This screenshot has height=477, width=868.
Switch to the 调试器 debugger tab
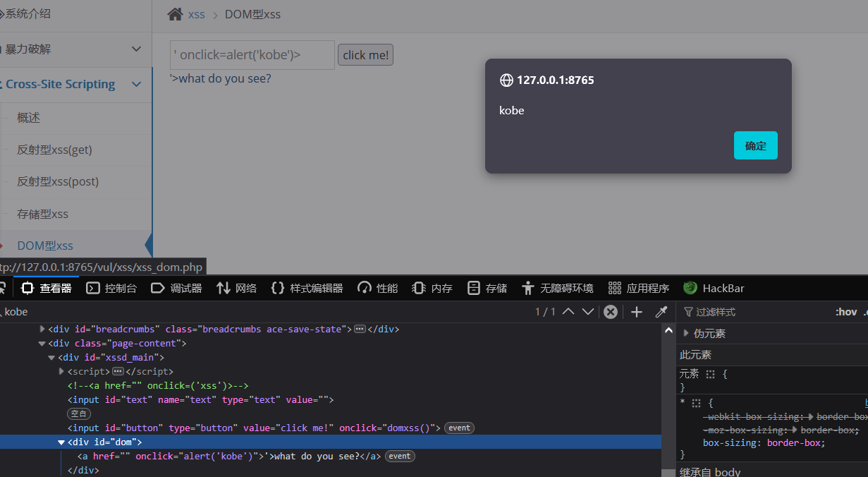click(177, 288)
